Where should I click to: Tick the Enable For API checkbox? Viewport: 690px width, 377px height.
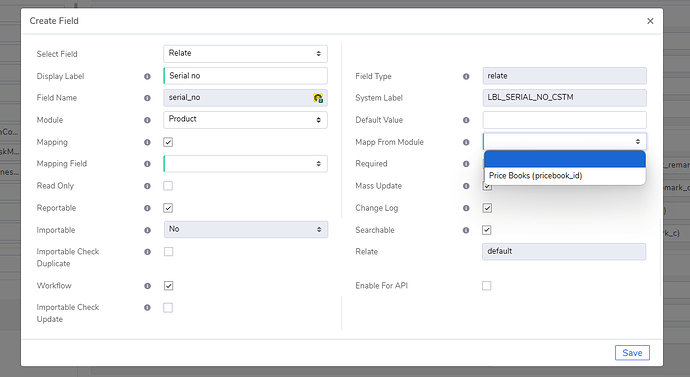(x=486, y=286)
